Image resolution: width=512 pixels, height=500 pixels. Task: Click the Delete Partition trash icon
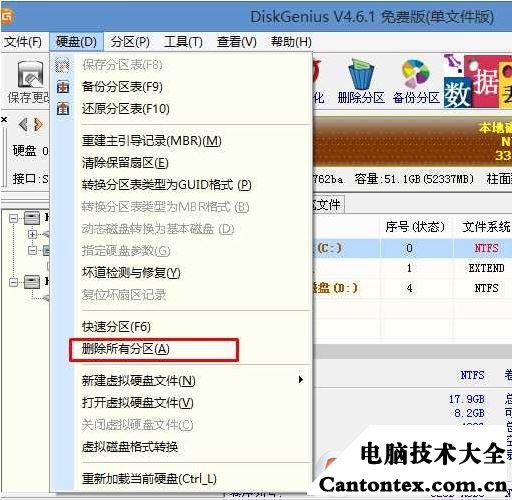click(x=361, y=75)
